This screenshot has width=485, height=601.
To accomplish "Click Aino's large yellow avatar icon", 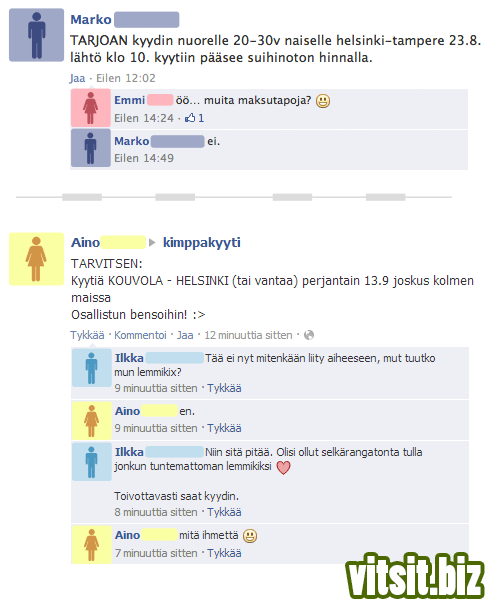I will click(36, 259).
